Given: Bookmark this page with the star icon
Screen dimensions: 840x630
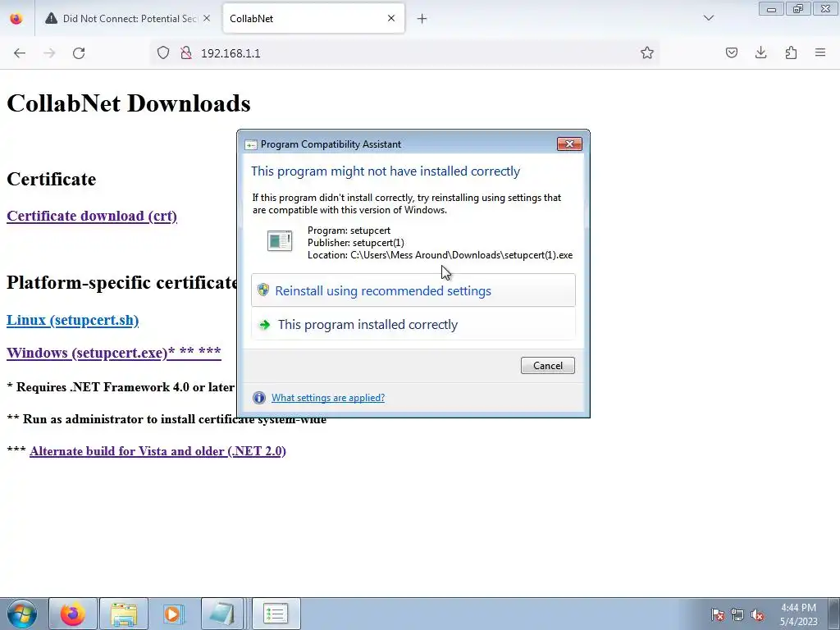Looking at the screenshot, I should click(x=647, y=53).
